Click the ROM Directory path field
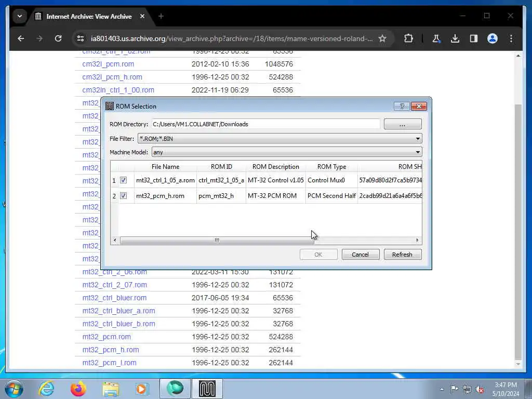This screenshot has width=532, height=399. [x=265, y=124]
